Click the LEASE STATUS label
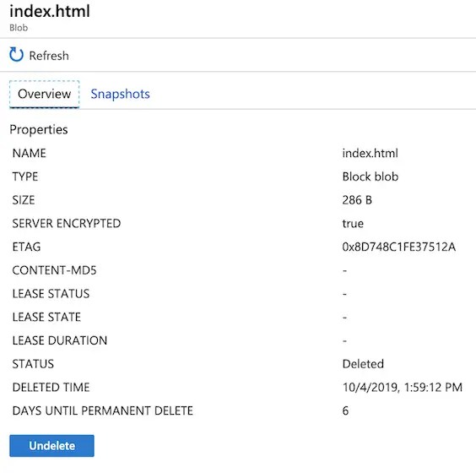Viewport: 476px width, 473px height. tap(51, 293)
